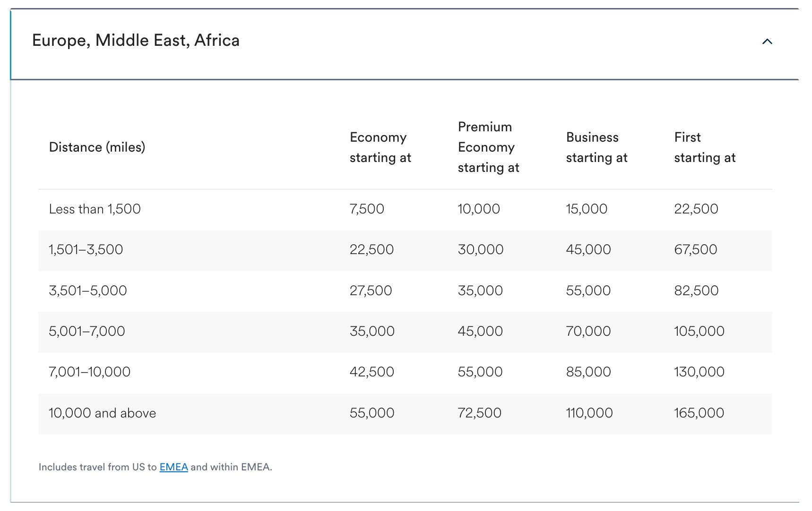Screen dimensions: 812x511
Task: Open the EMEA link in footnote
Action: coord(173,467)
